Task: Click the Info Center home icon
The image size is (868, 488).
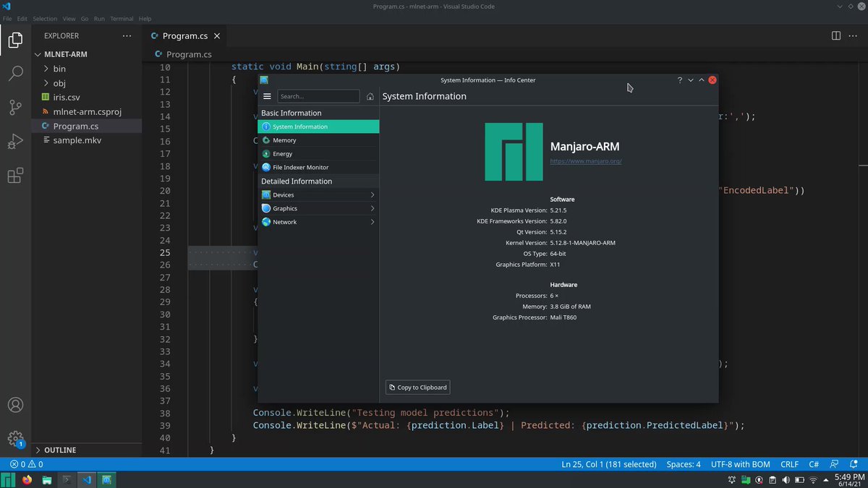Action: tap(370, 96)
